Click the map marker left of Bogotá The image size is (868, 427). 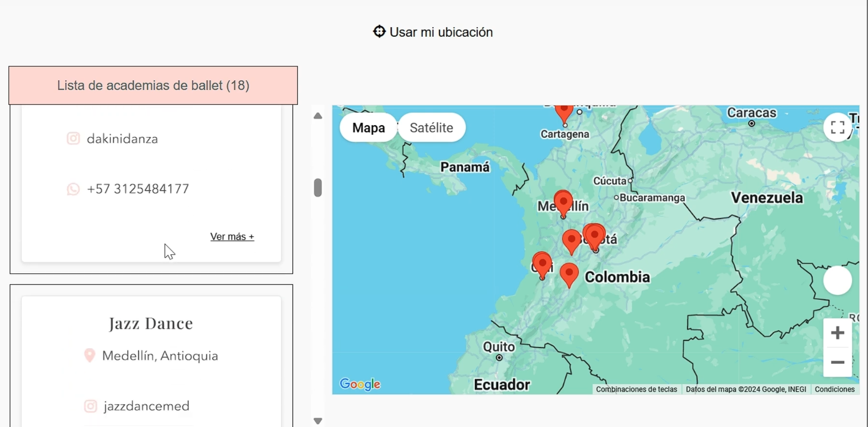tap(572, 242)
